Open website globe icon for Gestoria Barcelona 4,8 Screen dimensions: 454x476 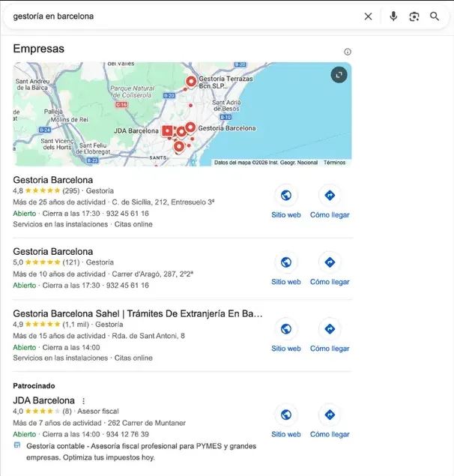286,195
